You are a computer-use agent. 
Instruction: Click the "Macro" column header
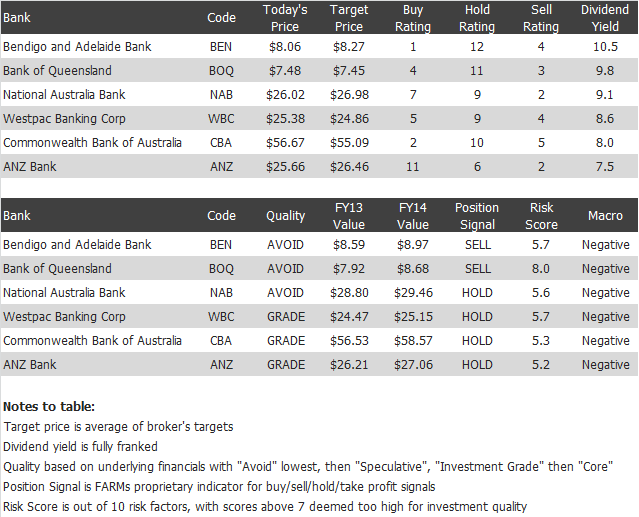(x=605, y=216)
